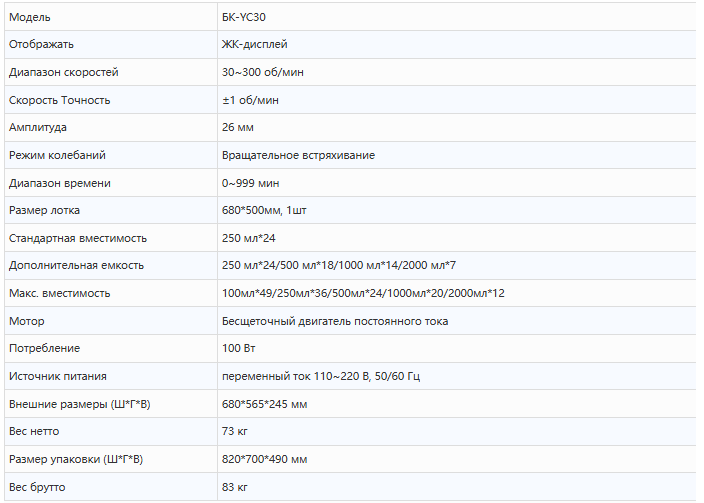The image size is (704, 503).
Task: Select Бесщеточный двигатель постоянного тока text
Action: 334,321
